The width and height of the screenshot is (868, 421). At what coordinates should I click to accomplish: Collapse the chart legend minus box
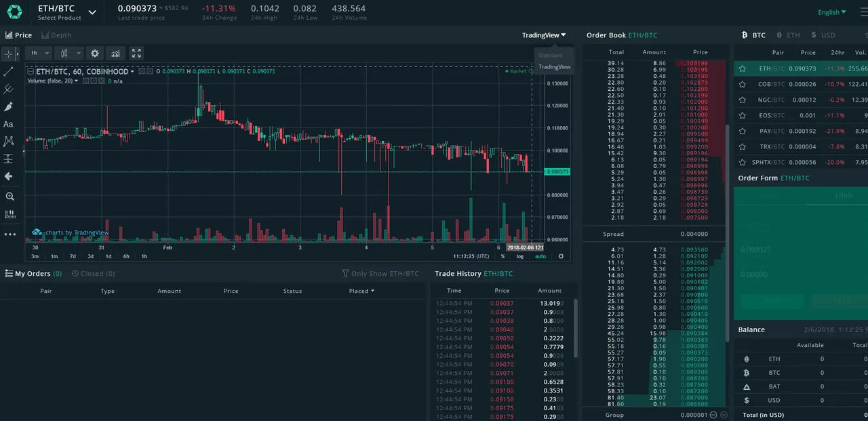[x=29, y=71]
